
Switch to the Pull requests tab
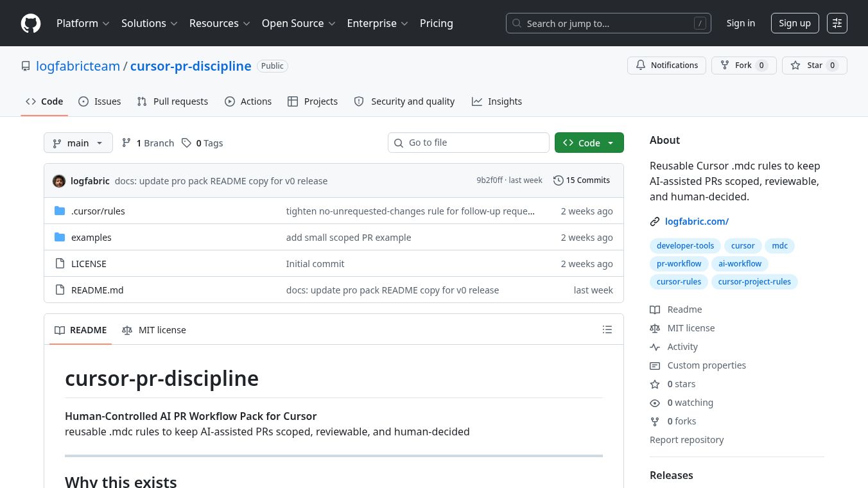(173, 101)
